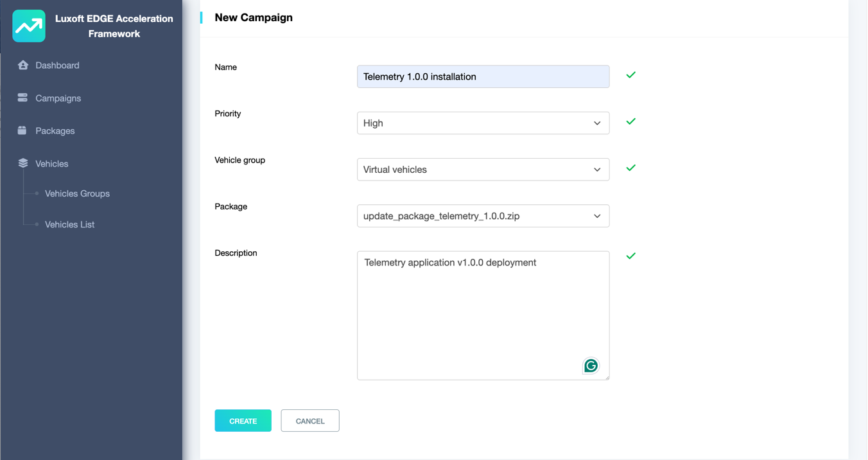Click the Vehicles layers icon
The height and width of the screenshot is (460, 868).
23,163
